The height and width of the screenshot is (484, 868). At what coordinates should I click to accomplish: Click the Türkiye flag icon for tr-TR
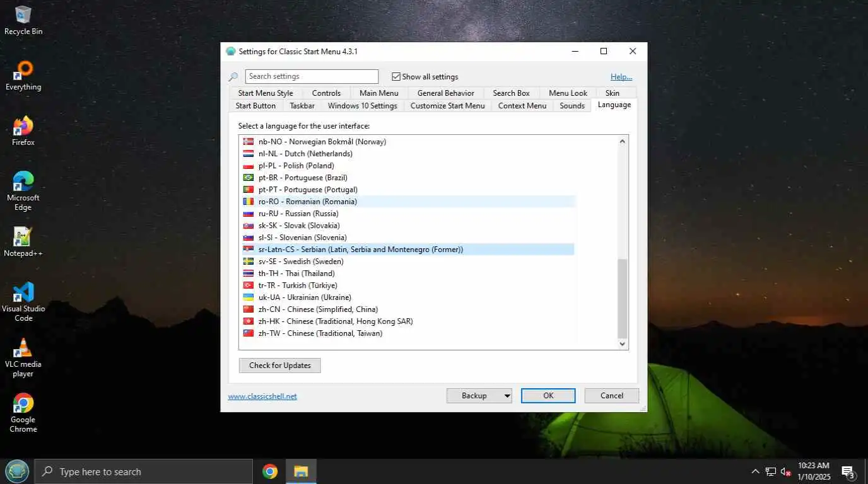pos(249,285)
